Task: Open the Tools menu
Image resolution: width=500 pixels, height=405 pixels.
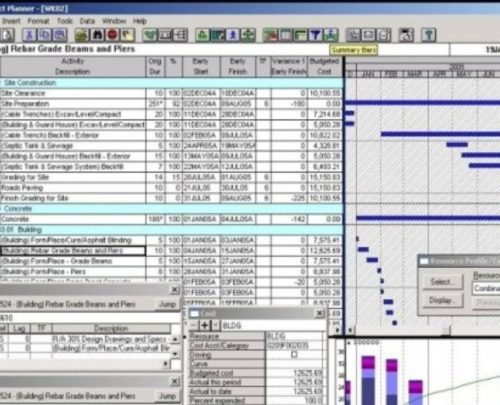Action: (x=65, y=21)
